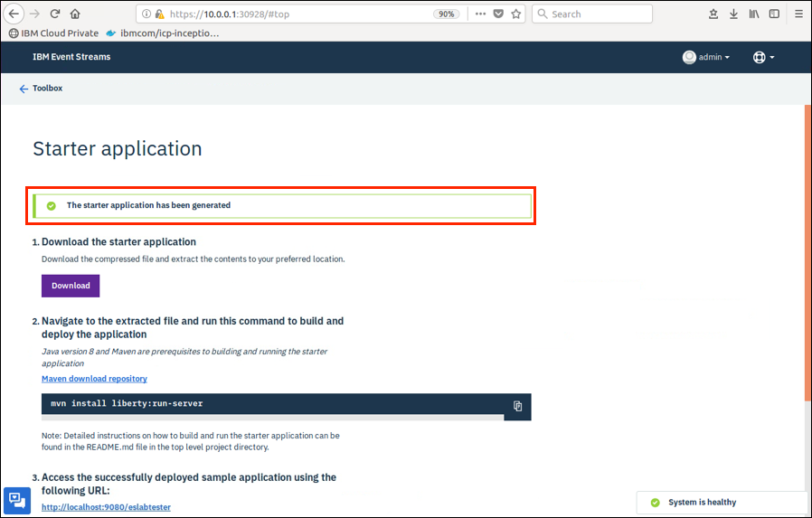Expand the help menu dropdown caret

772,58
